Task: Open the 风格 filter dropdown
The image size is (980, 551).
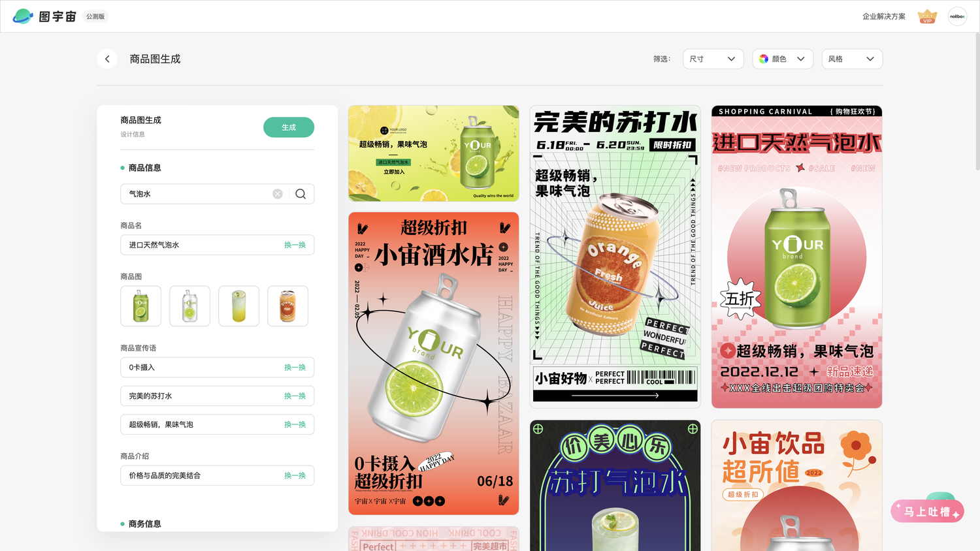Action: point(852,59)
